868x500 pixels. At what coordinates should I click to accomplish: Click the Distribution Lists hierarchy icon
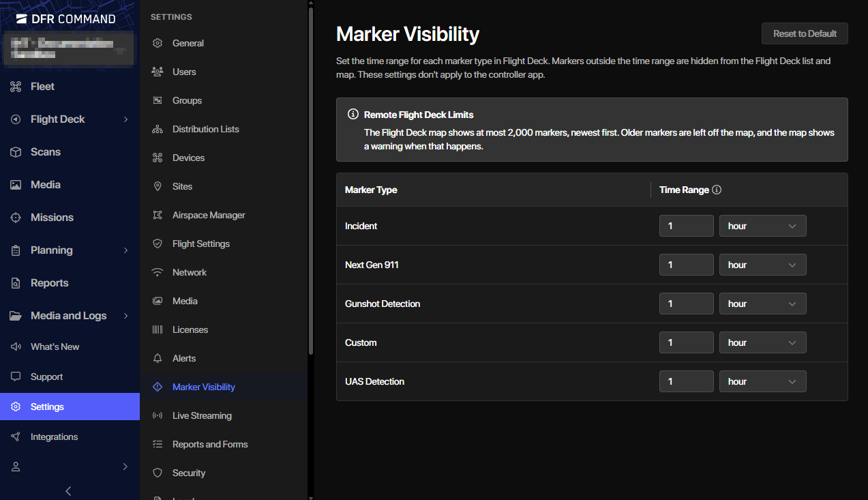point(158,129)
